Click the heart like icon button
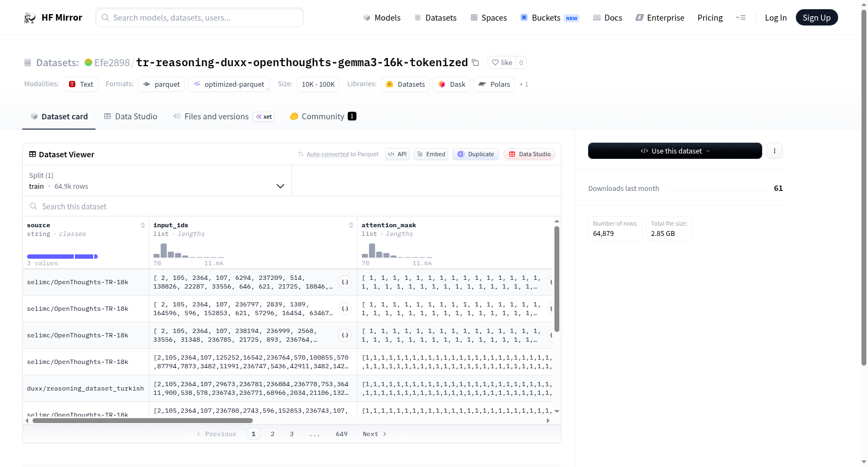The height and width of the screenshot is (467, 868). tap(502, 62)
